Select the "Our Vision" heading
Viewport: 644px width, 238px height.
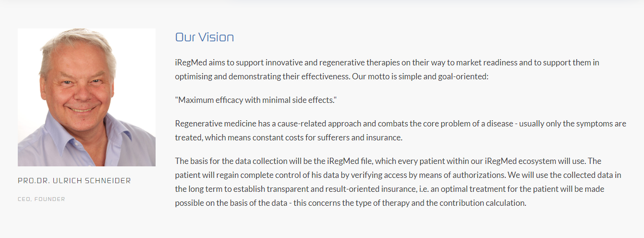point(205,38)
